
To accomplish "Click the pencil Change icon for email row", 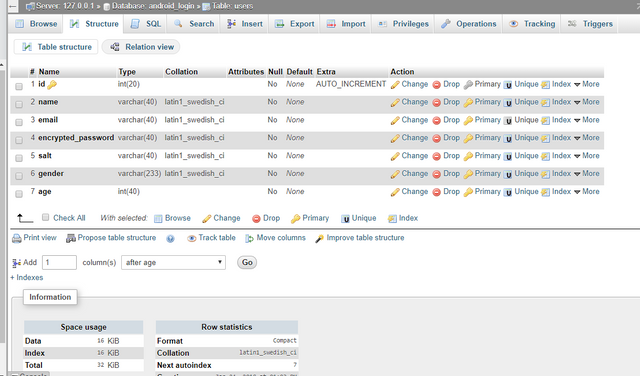I will pyautogui.click(x=395, y=120).
